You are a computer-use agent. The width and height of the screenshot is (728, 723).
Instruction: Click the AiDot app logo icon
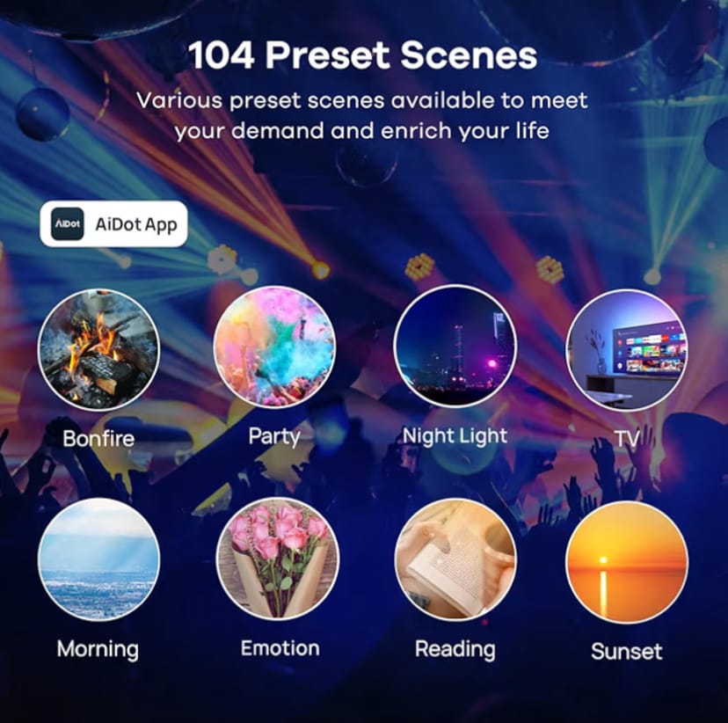pyautogui.click(x=68, y=223)
